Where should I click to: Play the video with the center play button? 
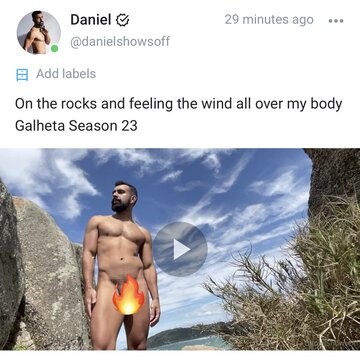click(x=180, y=249)
